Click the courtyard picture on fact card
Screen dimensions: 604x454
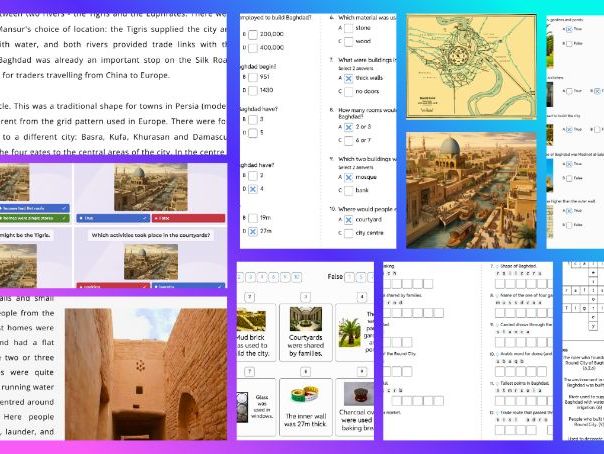(305, 319)
